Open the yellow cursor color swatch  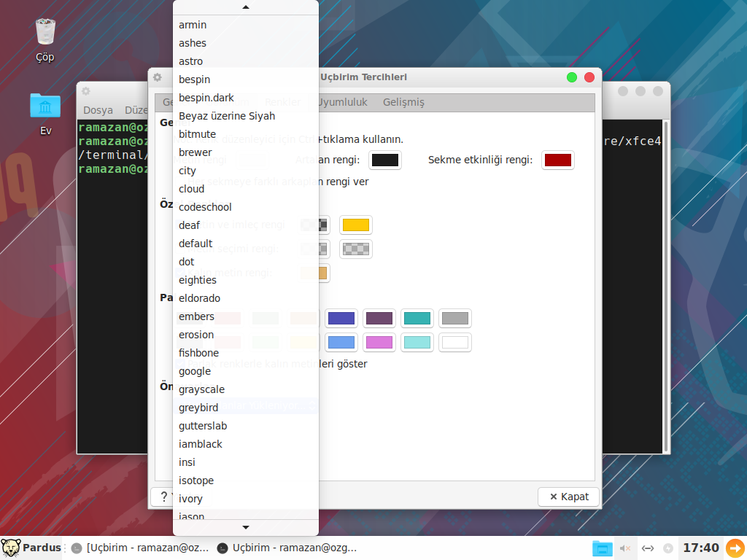356,225
